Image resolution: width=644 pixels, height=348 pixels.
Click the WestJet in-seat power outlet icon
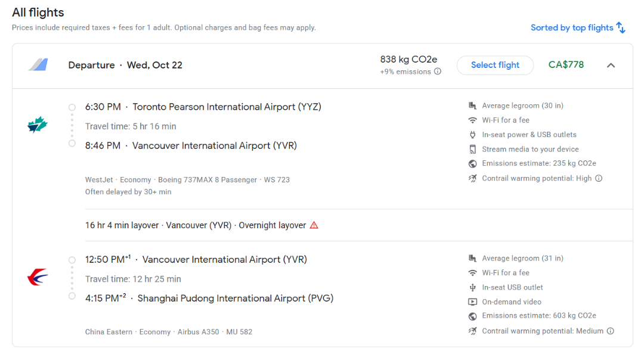click(x=472, y=135)
